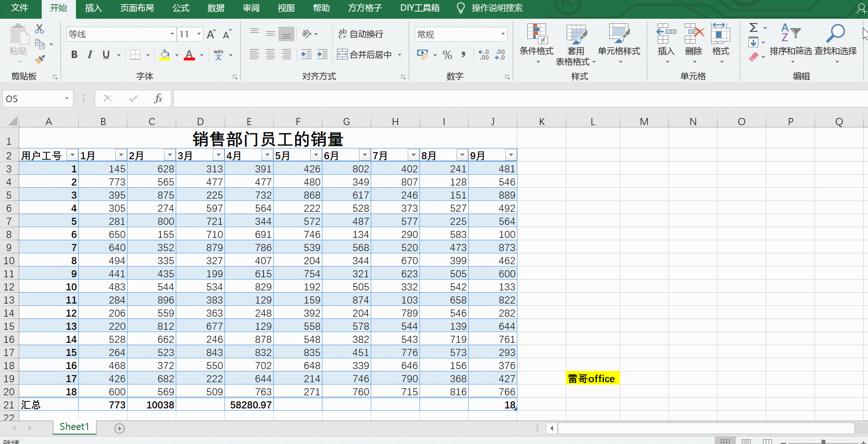Click the Copy icon in clipboard group
868x444 pixels.
point(40,44)
